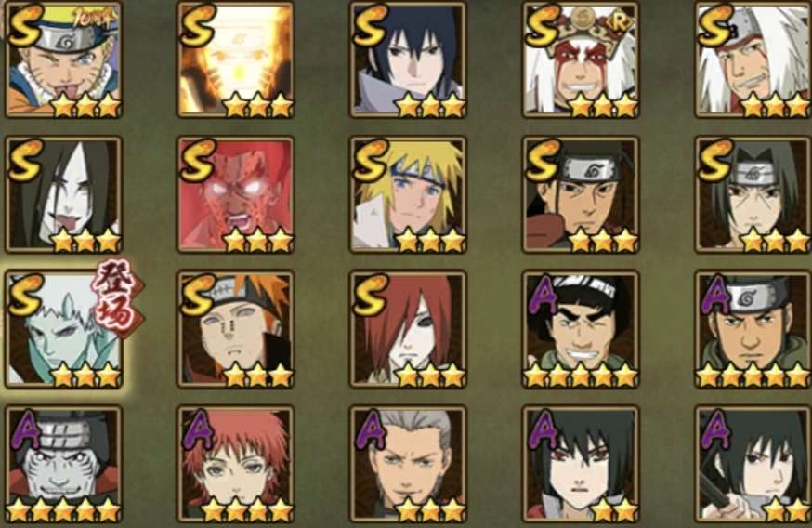Select the A-rank grinning bowl-cut character
This screenshot has height=528, width=812.
(x=581, y=329)
